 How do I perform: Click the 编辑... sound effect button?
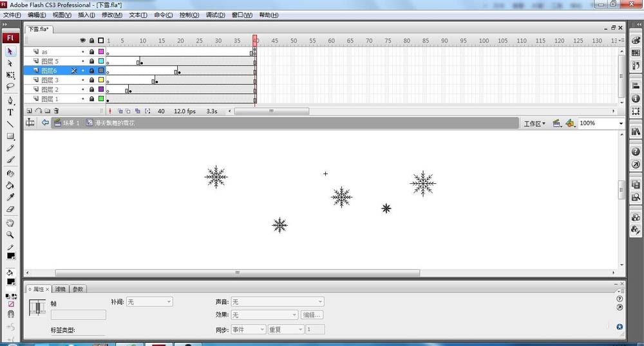click(312, 315)
